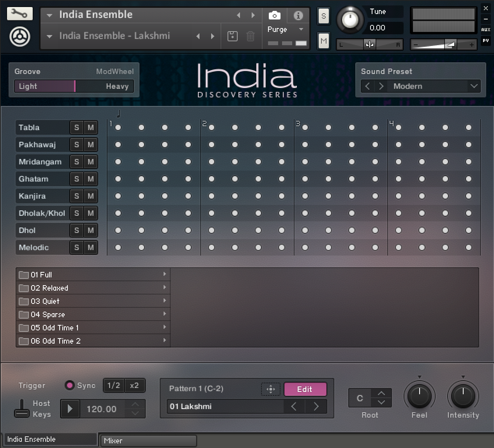Toggle the Sync radio button
Image resolution: width=494 pixels, height=448 pixels.
pos(70,385)
